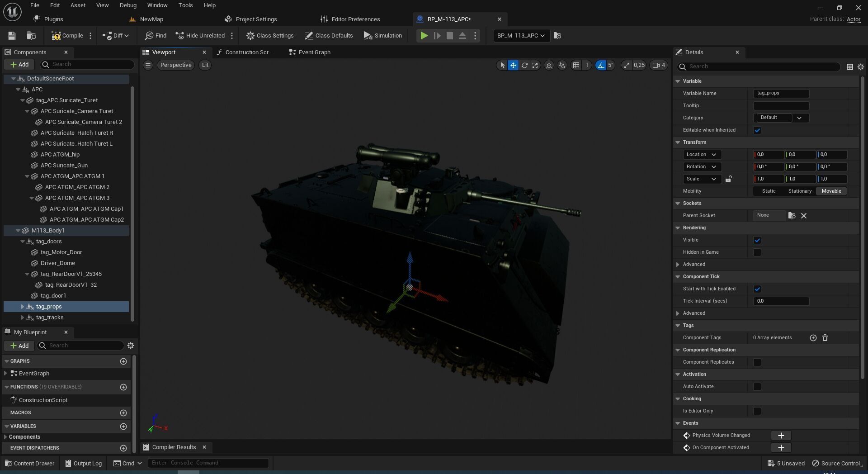Open the Tools menu
Image resolution: width=868 pixels, height=474 pixels.
(x=185, y=5)
